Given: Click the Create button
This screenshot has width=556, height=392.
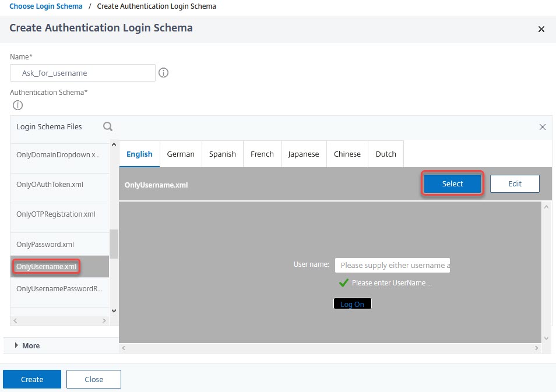Looking at the screenshot, I should (32, 379).
